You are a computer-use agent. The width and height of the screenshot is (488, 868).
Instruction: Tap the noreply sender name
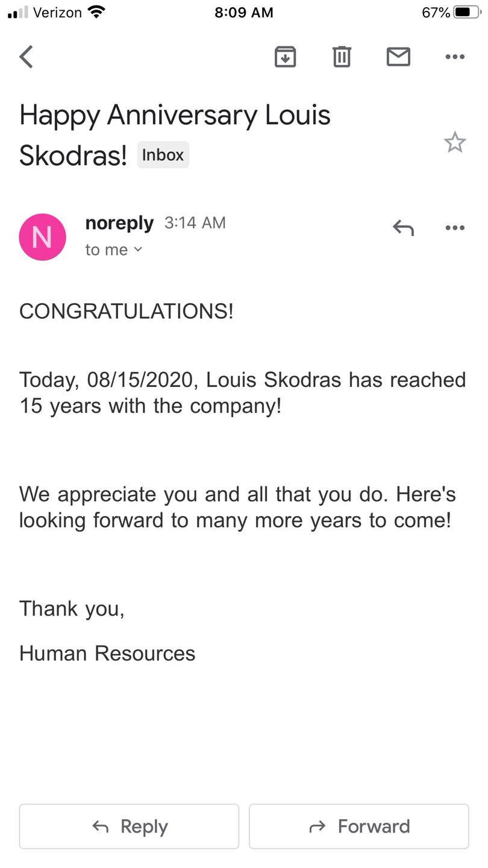click(119, 223)
